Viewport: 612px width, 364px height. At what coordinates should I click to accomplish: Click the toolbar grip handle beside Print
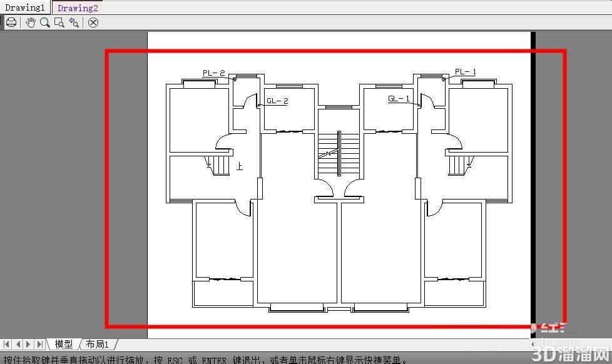[3, 23]
